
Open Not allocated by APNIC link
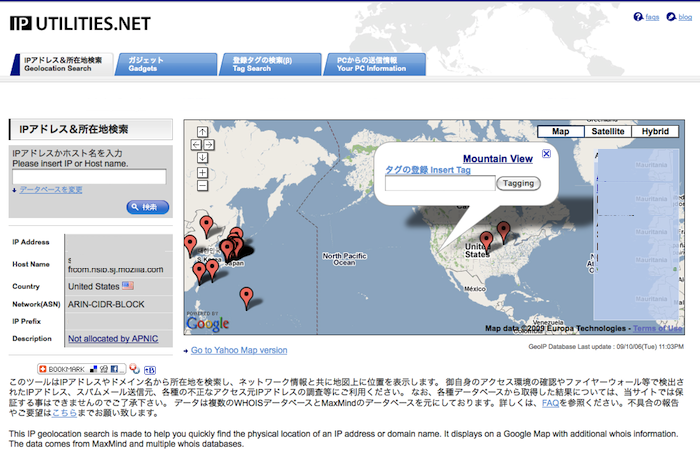coord(113,339)
